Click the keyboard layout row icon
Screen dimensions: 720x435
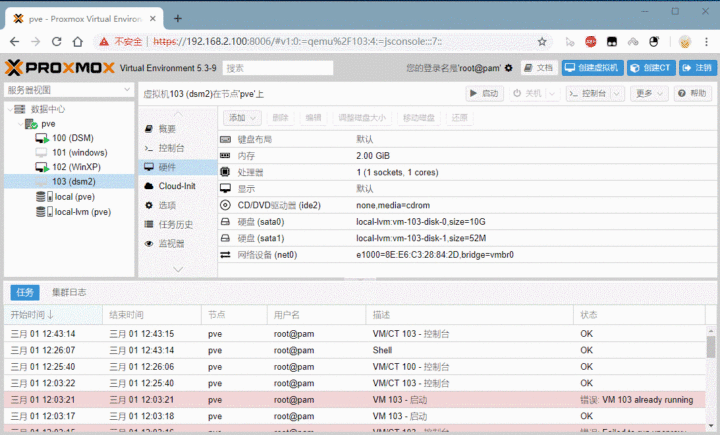[x=225, y=139]
